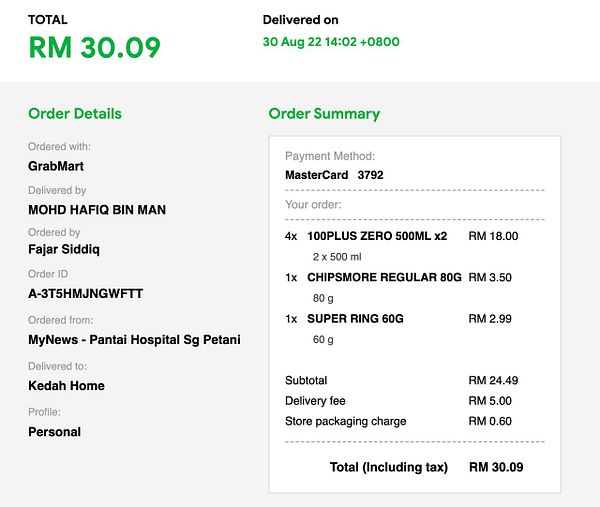Screen dimensions: 600x507
Task: Click the Store packaging charge label
Action: tap(345, 421)
